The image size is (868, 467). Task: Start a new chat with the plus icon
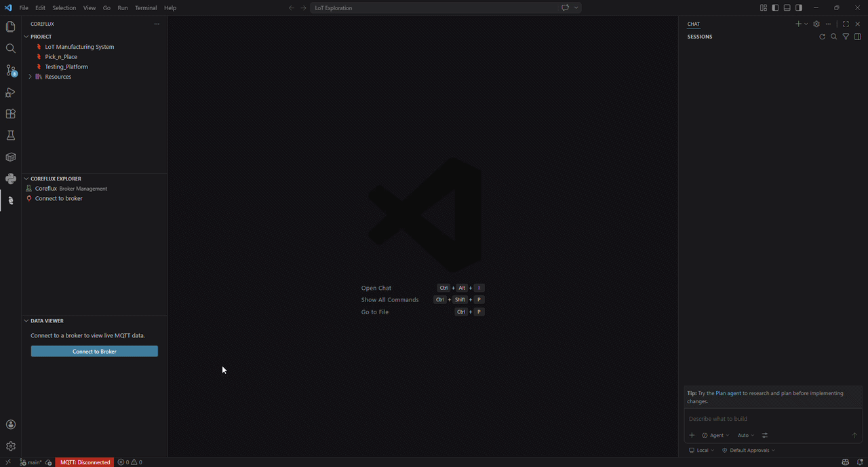click(797, 24)
